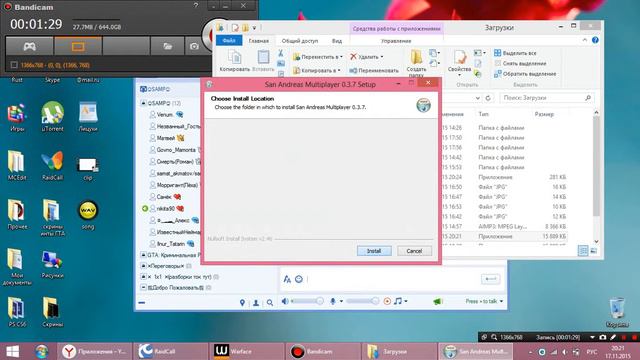640x360 pixels.
Task: Mute the RaidCall speaker icon
Action: [285, 301]
